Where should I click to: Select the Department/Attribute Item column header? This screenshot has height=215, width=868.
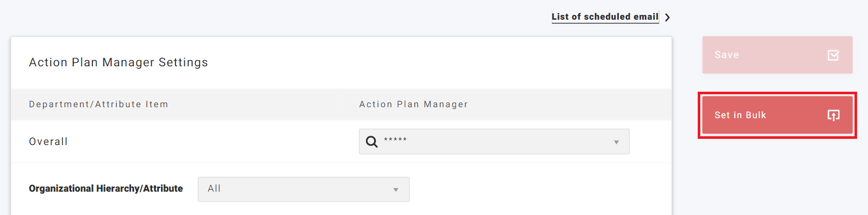coord(99,104)
